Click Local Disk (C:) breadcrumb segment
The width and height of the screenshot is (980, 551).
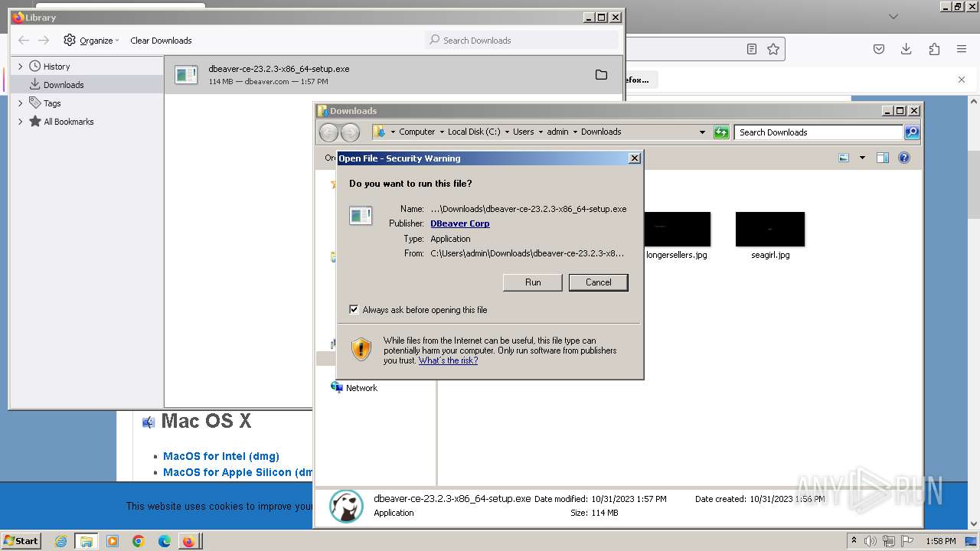tap(474, 132)
